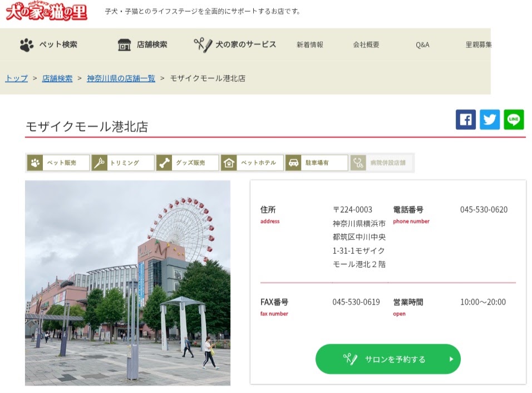Select the トリミング badge label
The image size is (532, 393).
click(x=125, y=163)
